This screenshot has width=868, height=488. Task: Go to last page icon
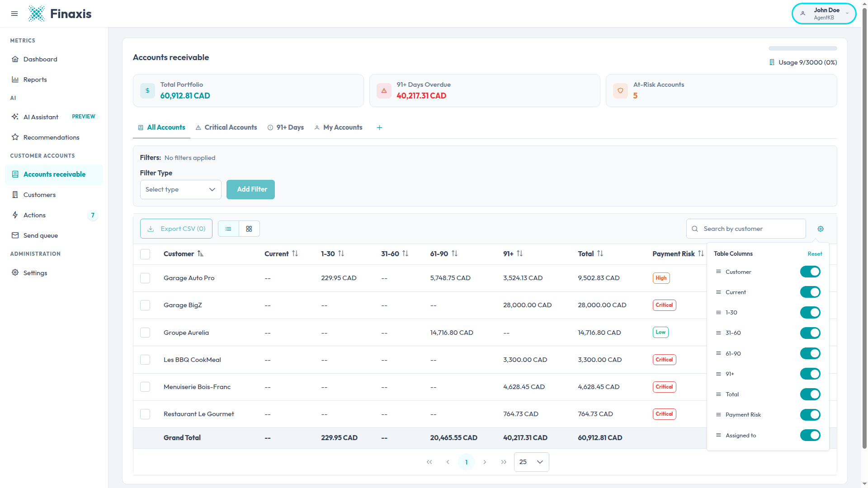(x=504, y=462)
